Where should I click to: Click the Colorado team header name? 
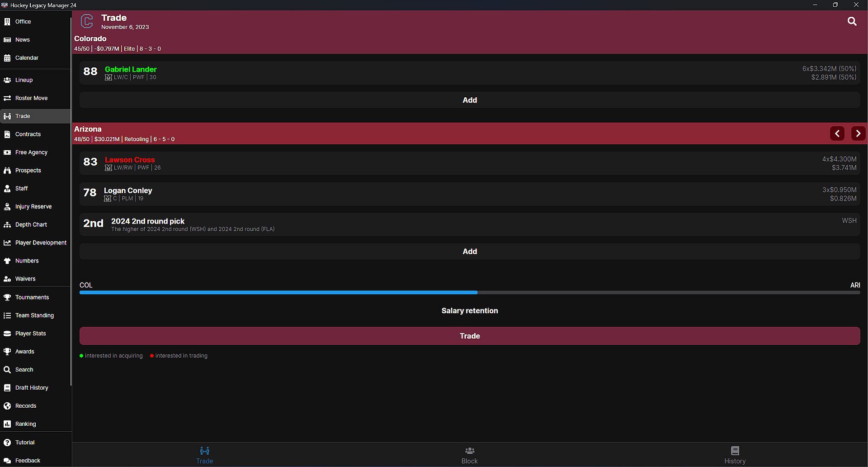(x=90, y=39)
